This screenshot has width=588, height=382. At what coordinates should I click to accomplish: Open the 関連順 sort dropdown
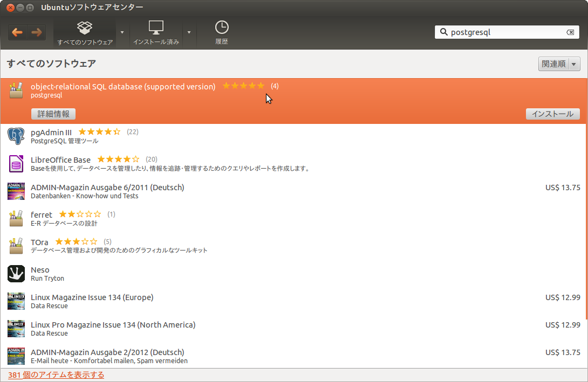click(559, 64)
